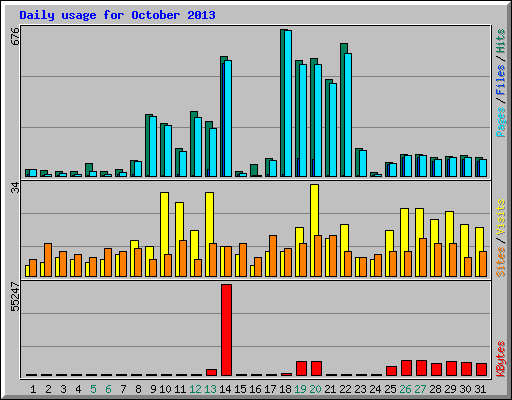
Task: Click green day 5 label
Action: coord(93,389)
